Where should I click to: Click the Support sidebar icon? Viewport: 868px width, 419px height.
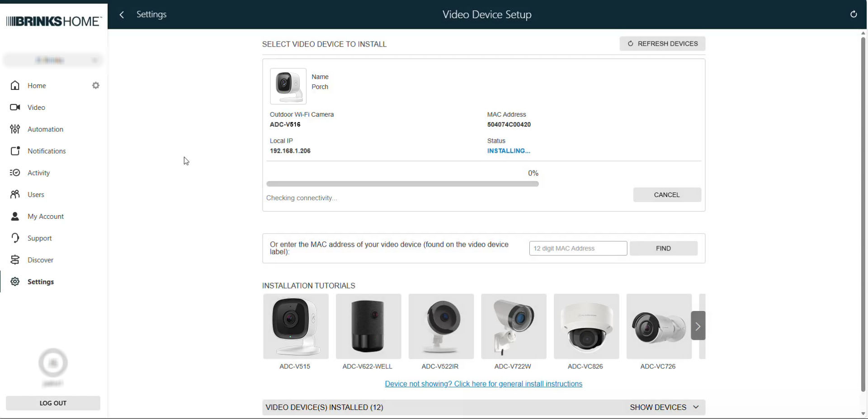pyautogui.click(x=15, y=238)
